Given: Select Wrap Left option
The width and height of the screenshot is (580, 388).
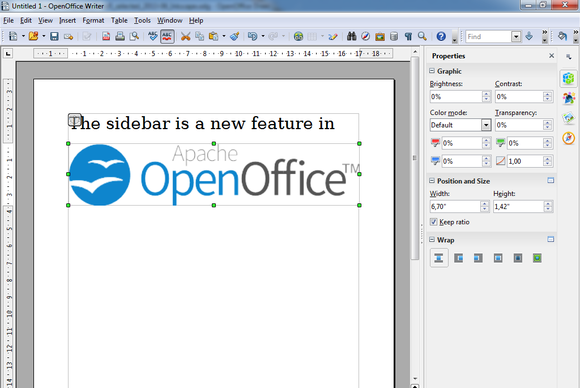Looking at the screenshot, I should tap(459, 258).
